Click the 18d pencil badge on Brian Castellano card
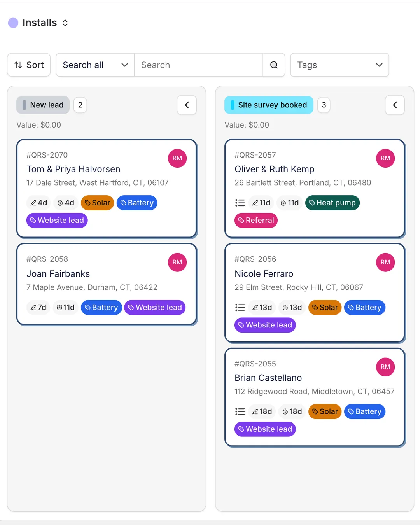This screenshot has width=420, height=525. (262, 411)
